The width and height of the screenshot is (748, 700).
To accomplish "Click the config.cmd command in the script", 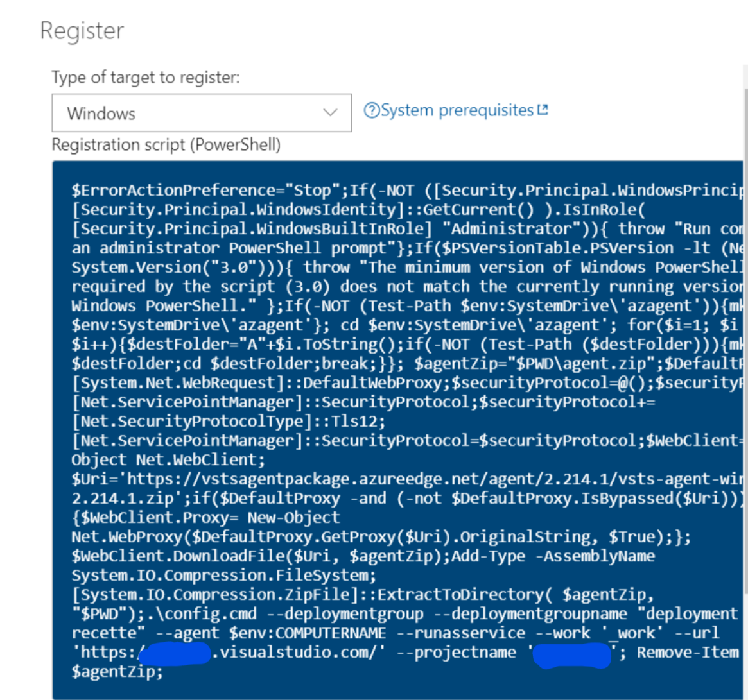I will pos(202,613).
